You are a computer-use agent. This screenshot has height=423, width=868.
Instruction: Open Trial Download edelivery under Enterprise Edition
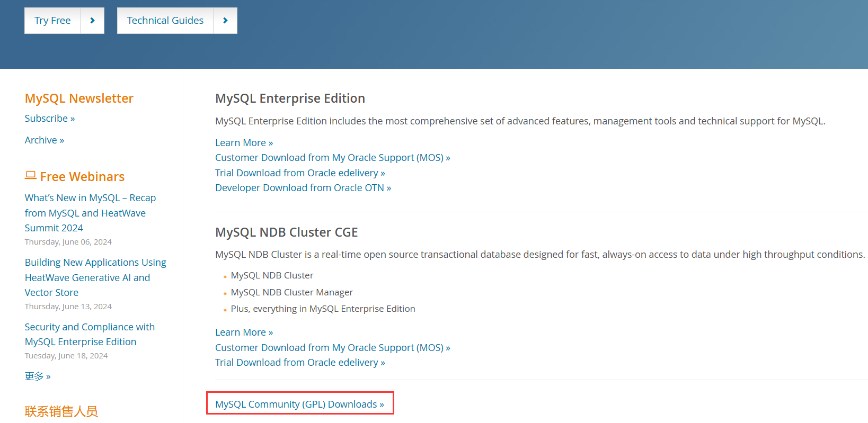click(300, 173)
